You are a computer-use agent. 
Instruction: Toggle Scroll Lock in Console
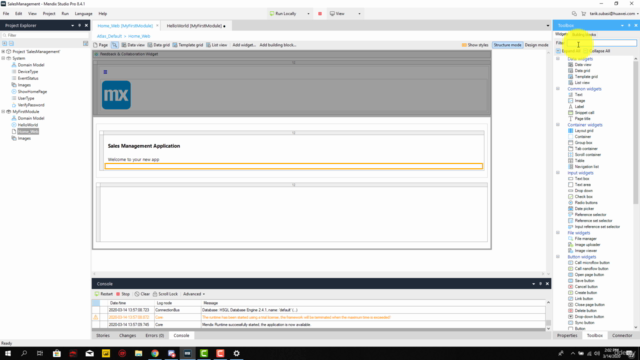(x=165, y=294)
